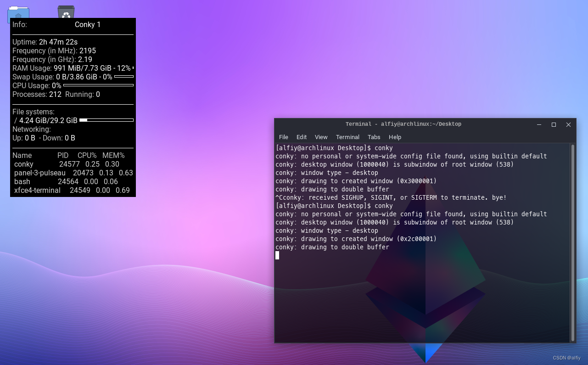Maximize the Terminal window
588x365 pixels.
pos(554,124)
